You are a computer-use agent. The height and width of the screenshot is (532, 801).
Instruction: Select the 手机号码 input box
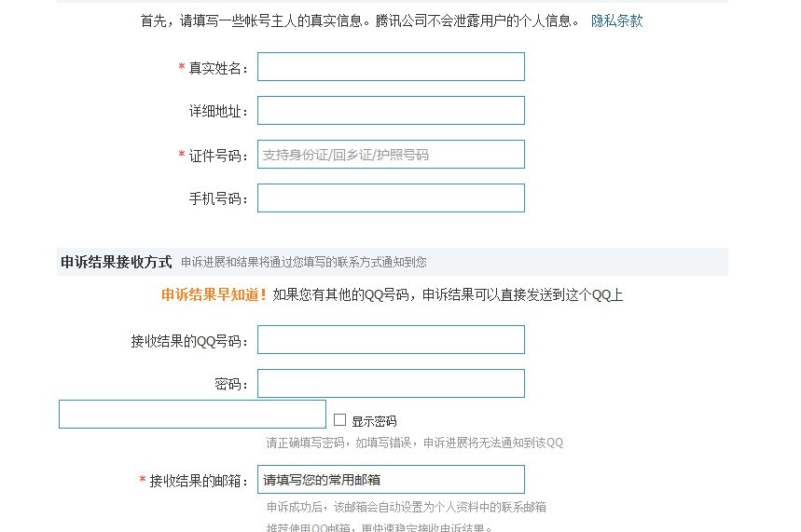[391, 198]
